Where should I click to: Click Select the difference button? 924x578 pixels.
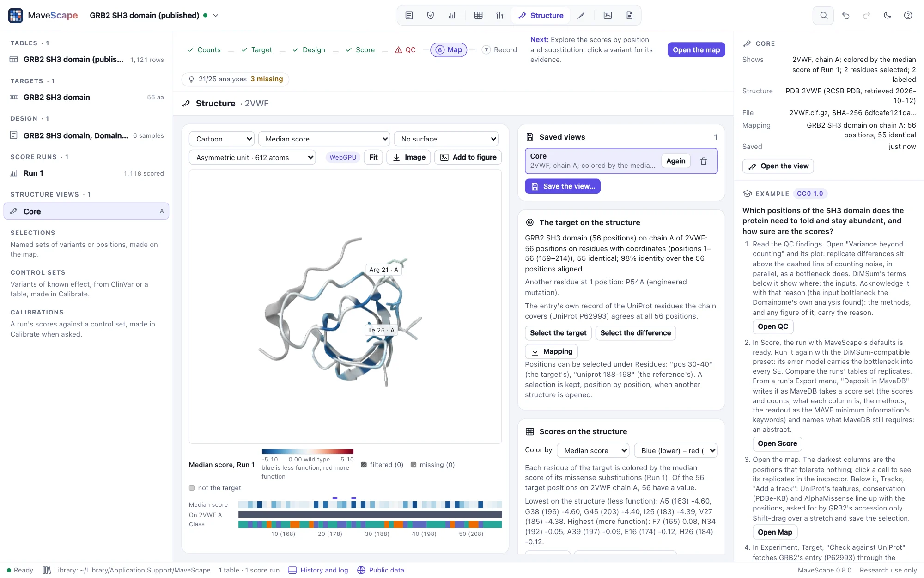click(x=635, y=333)
